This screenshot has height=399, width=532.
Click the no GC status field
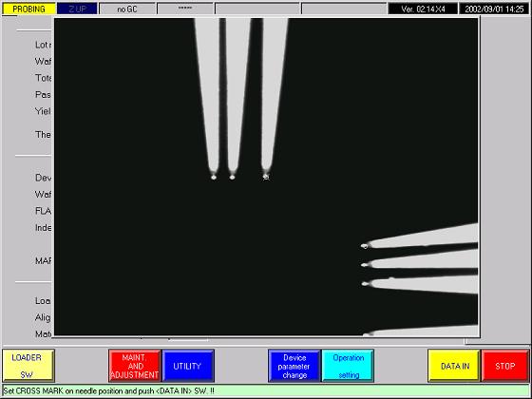coord(127,9)
